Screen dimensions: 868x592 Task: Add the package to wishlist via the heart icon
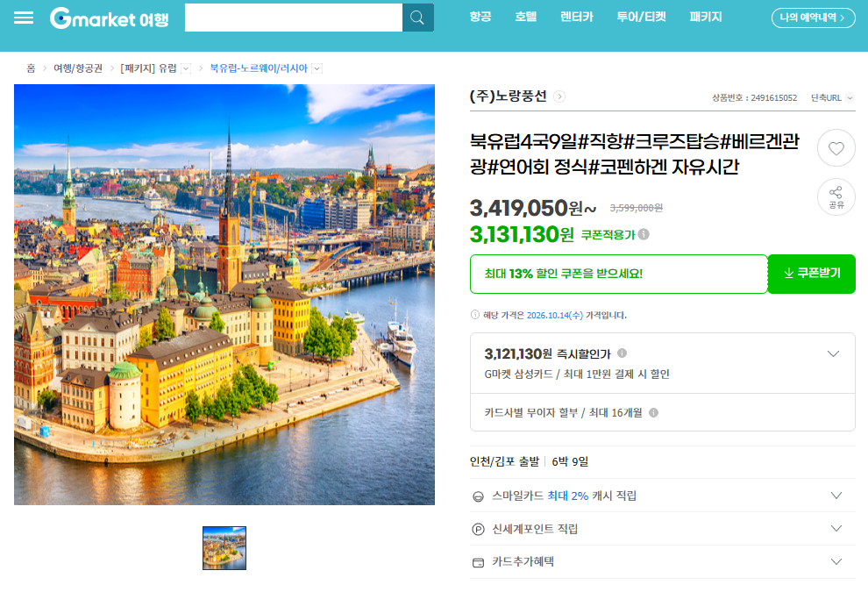(836, 148)
